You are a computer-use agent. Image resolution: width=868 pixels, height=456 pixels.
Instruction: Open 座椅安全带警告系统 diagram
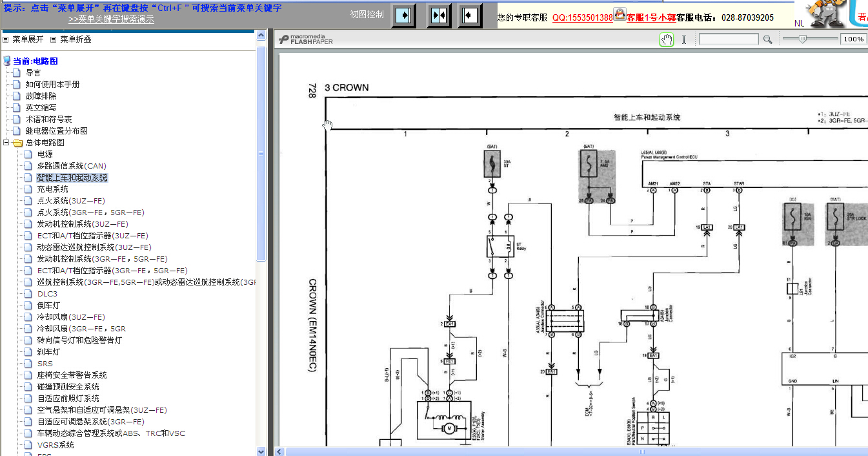point(72,375)
